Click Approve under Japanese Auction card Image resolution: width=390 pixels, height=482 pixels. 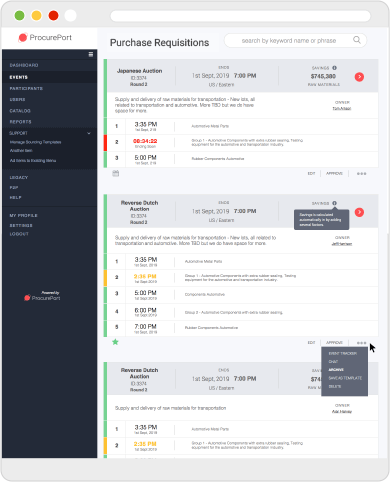[334, 174]
